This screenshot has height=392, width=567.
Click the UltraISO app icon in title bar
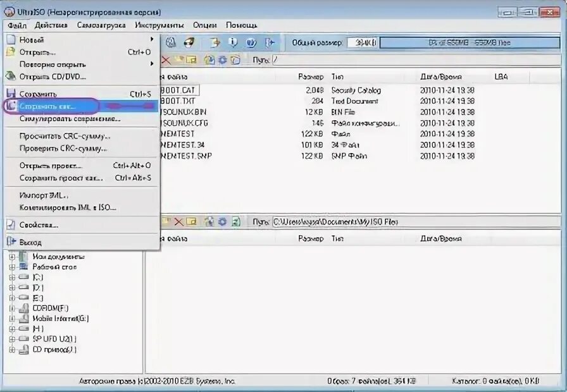point(9,12)
